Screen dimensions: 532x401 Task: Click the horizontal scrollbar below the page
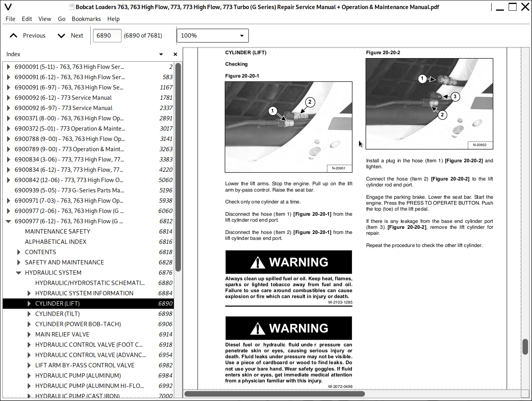(x=274, y=393)
